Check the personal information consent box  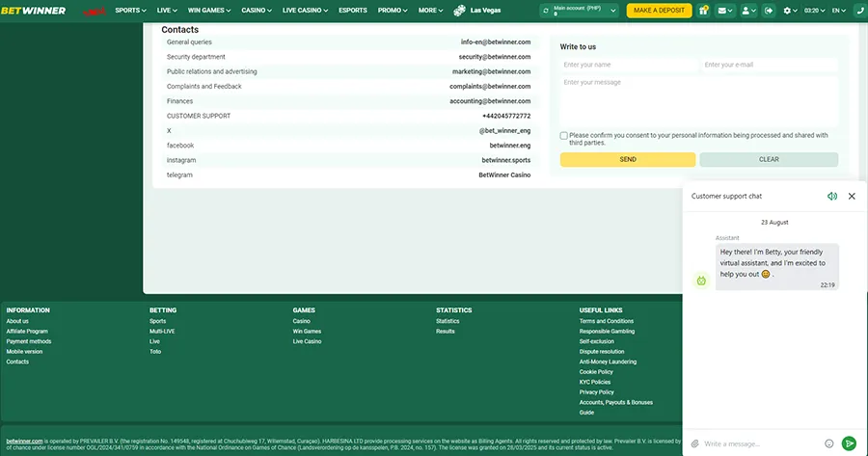pyautogui.click(x=563, y=136)
